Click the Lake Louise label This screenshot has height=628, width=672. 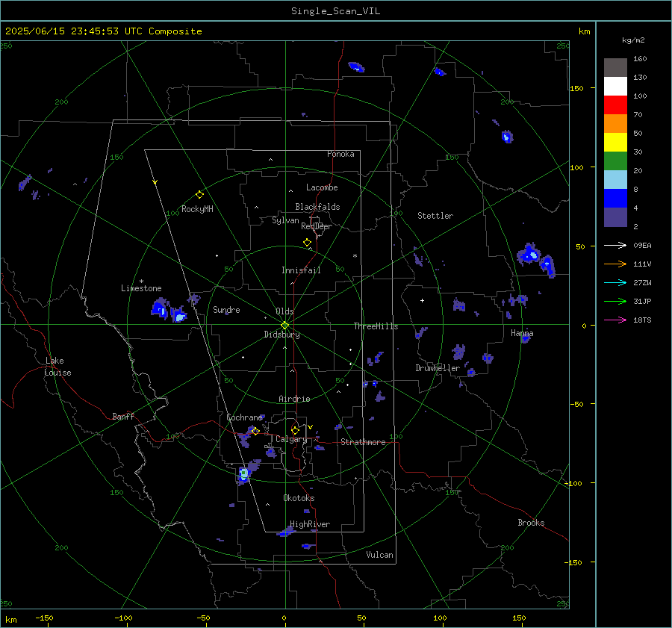57,367
